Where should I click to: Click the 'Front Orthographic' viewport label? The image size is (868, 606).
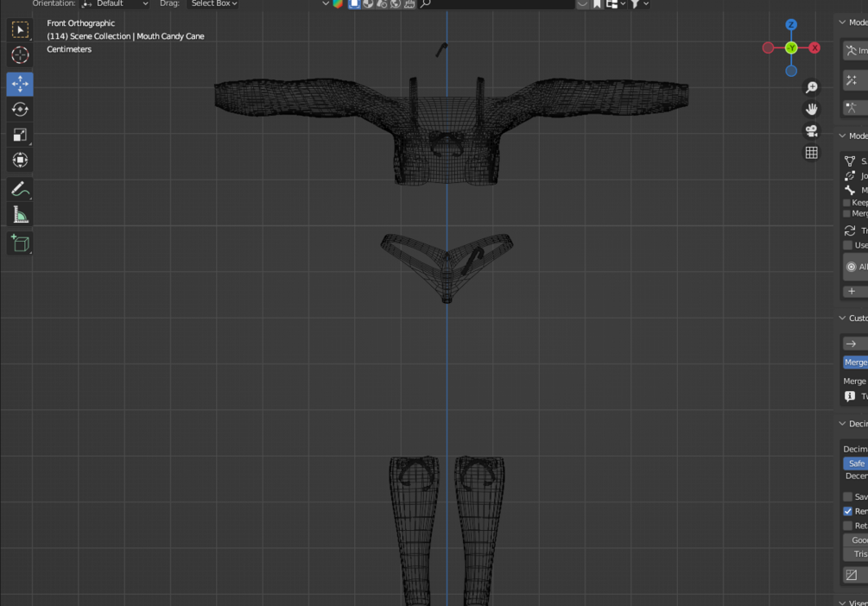click(81, 23)
